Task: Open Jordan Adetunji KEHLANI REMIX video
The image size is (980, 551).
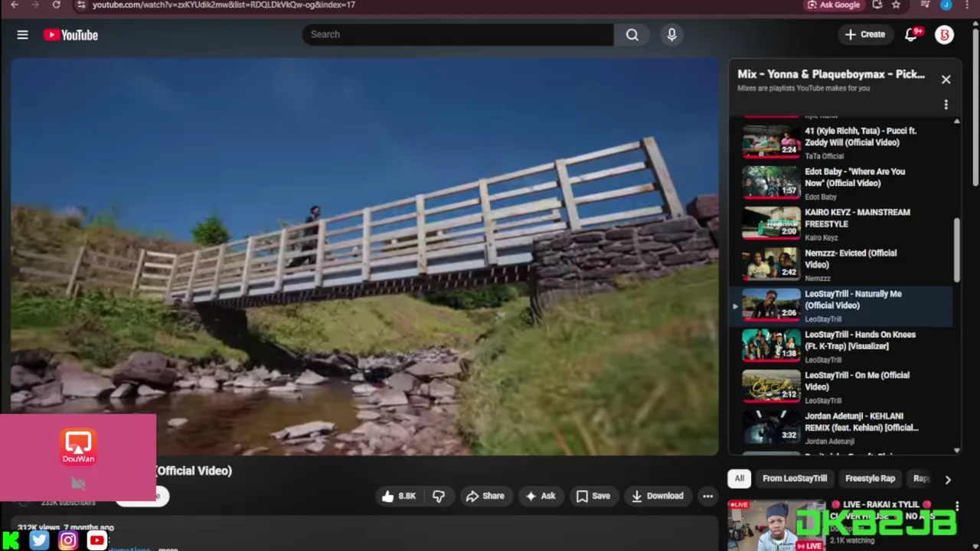Action: click(840, 427)
